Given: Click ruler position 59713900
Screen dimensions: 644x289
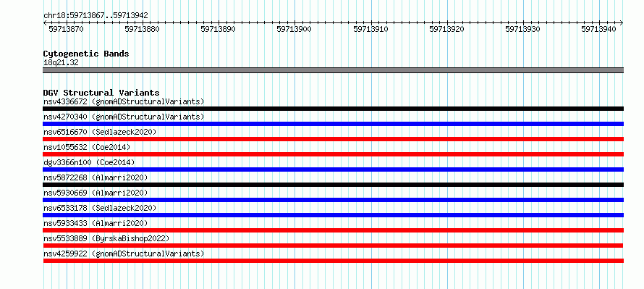Looking at the screenshot, I should tap(294, 29).
